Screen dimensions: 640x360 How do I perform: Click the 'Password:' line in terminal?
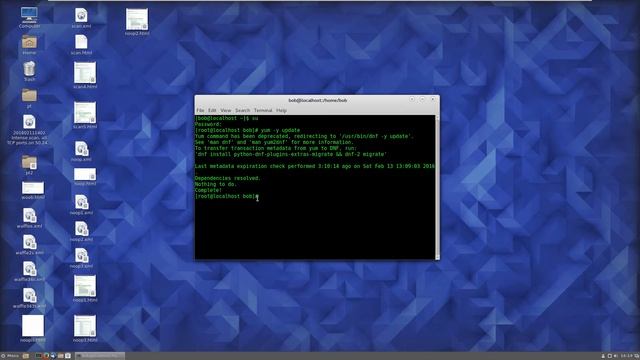pos(208,124)
